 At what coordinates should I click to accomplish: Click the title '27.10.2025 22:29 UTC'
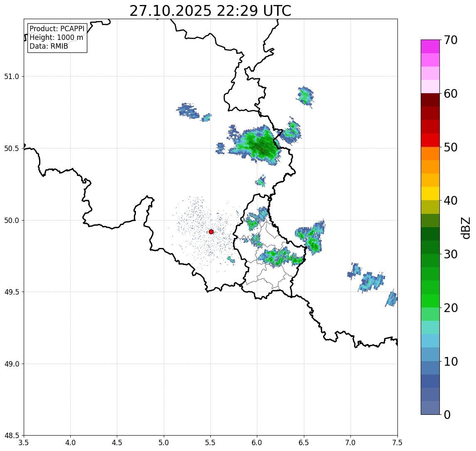tap(210, 11)
